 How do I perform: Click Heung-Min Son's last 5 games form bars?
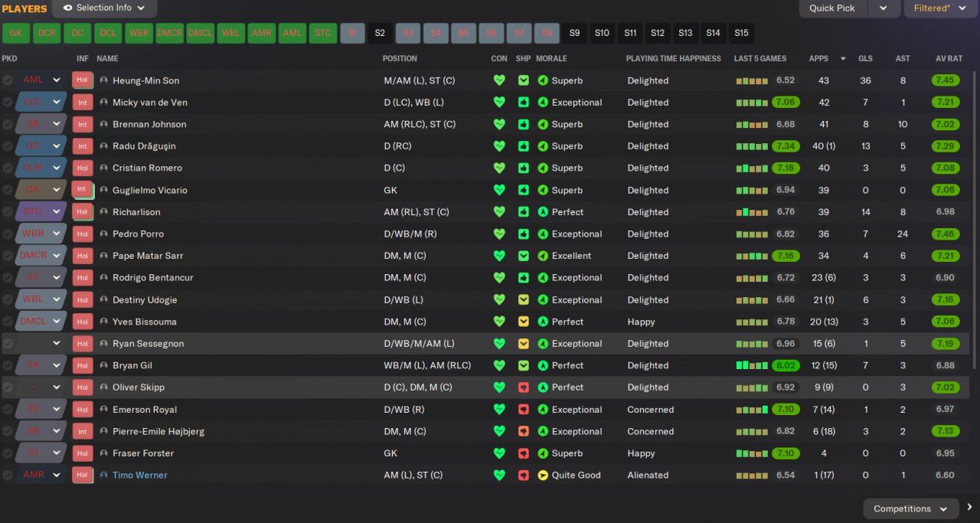[752, 81]
